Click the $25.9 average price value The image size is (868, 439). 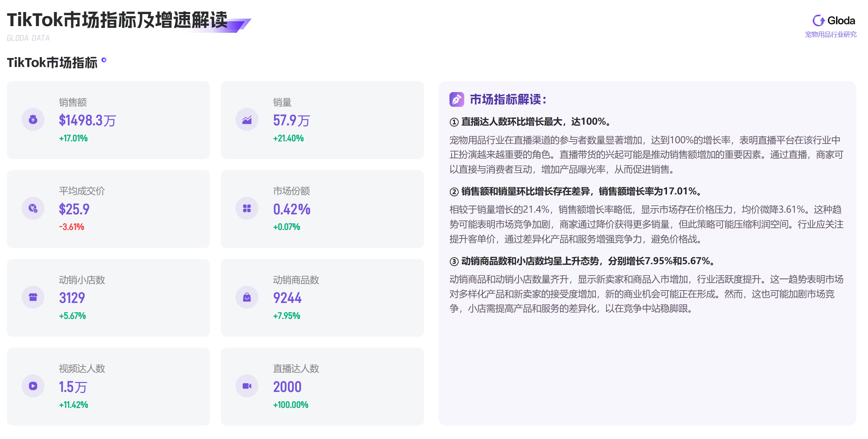point(74,209)
